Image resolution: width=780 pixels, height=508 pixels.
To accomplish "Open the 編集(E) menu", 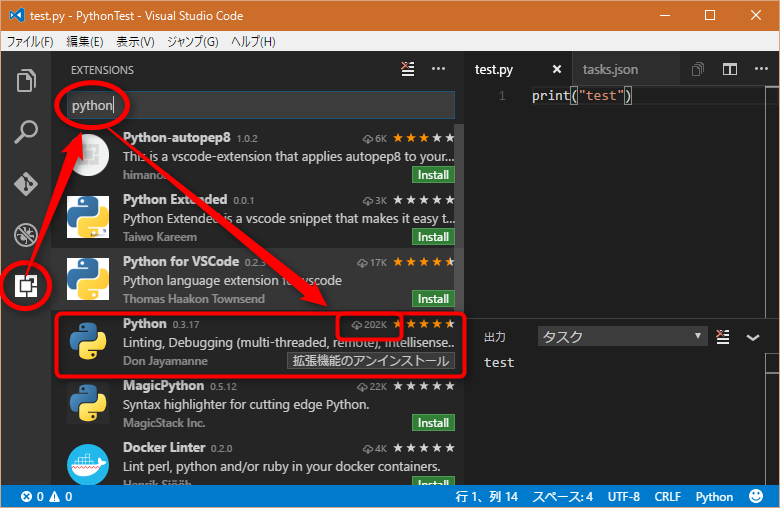I will coord(85,42).
